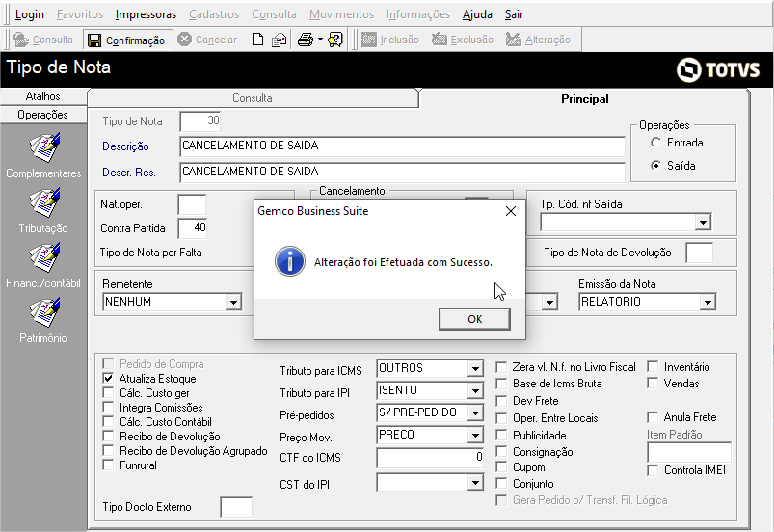The width and height of the screenshot is (774, 532).
Task: Click the Atalhos sidebar button
Action: click(x=43, y=96)
